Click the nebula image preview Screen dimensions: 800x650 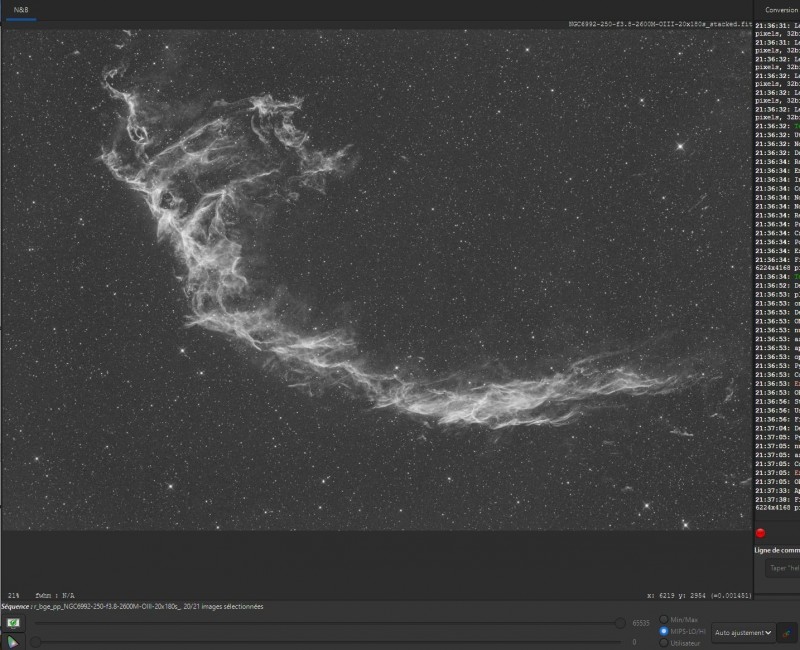(x=377, y=280)
